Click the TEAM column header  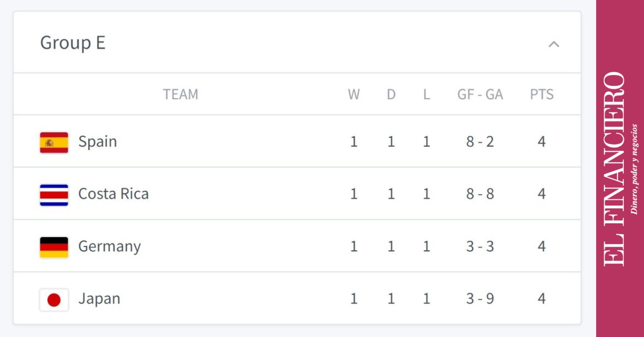[180, 94]
